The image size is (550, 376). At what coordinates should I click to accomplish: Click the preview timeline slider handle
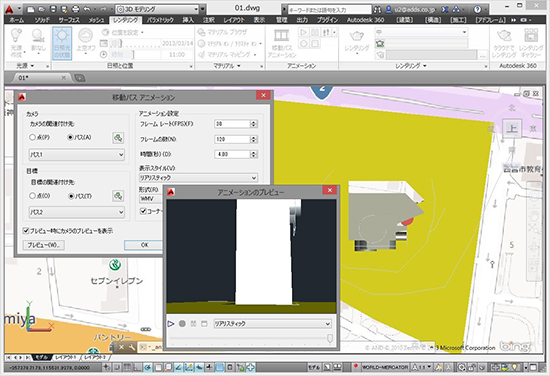pos(330,338)
